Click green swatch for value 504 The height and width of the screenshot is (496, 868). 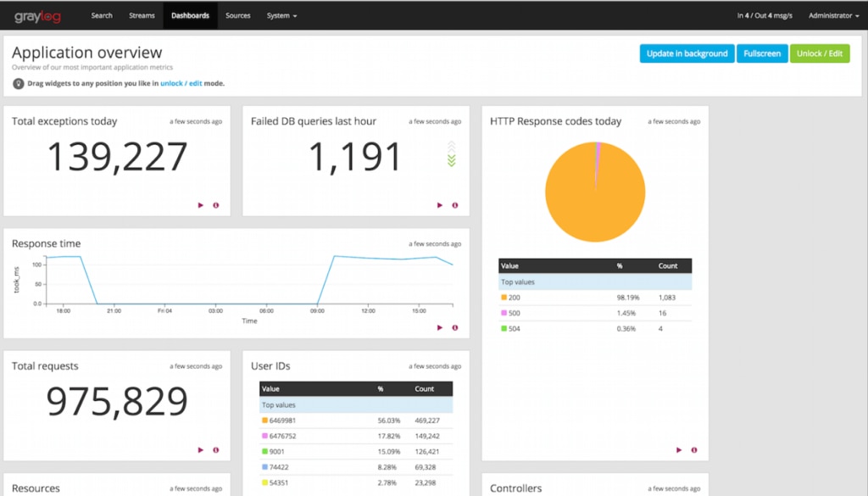[504, 328]
